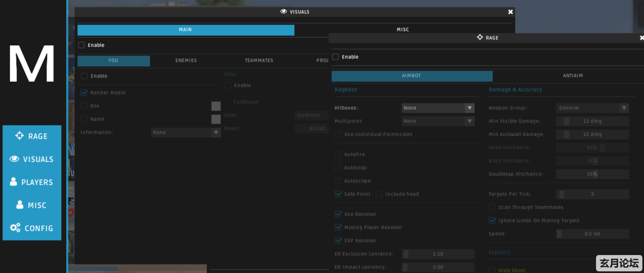The width and height of the screenshot is (644, 273).
Task: Toggle the FullBloom checkbox
Action: tap(228, 102)
